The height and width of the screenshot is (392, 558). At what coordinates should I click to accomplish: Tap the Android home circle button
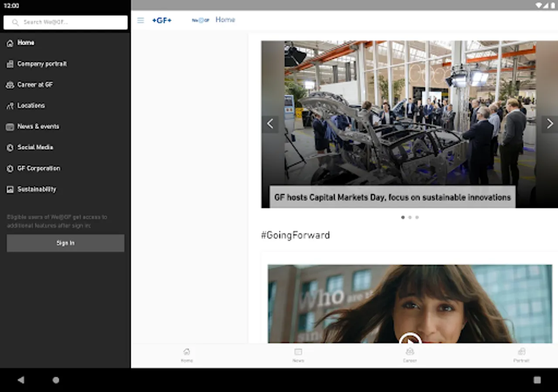(x=56, y=380)
